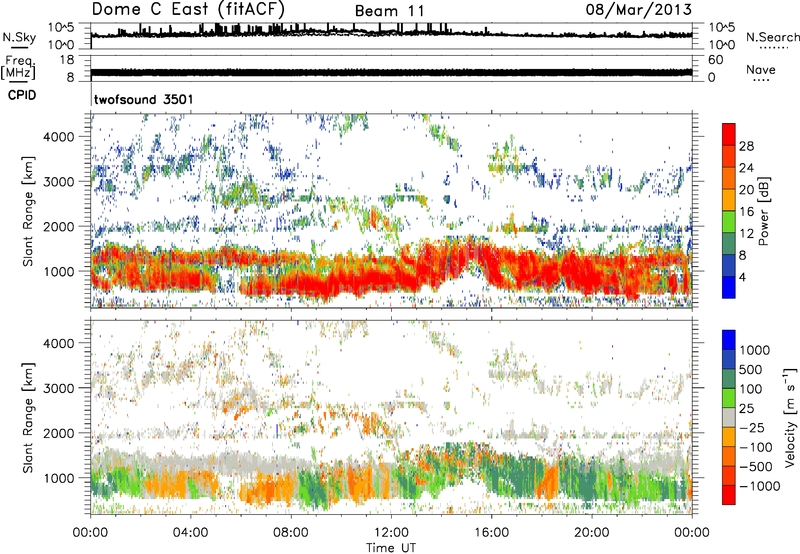The height and width of the screenshot is (554, 800).
Task: Click the "12:00" time tick label
Action: (391, 533)
